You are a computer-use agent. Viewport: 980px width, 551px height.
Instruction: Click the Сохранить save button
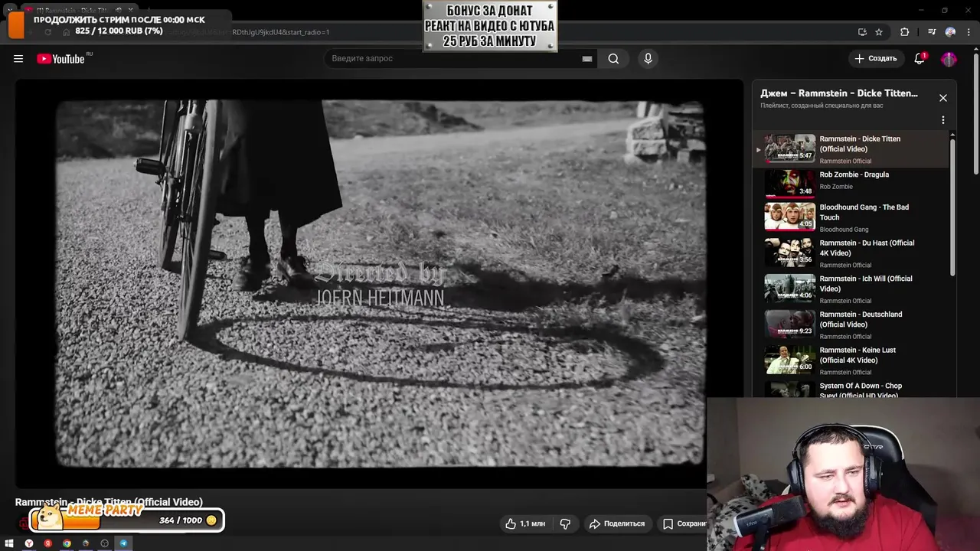click(684, 523)
